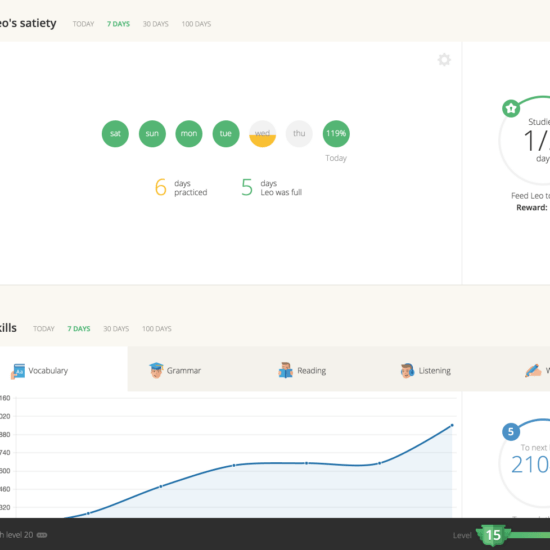Click the 'Today' label under 119%
Screen dimensions: 550x550
click(x=336, y=158)
